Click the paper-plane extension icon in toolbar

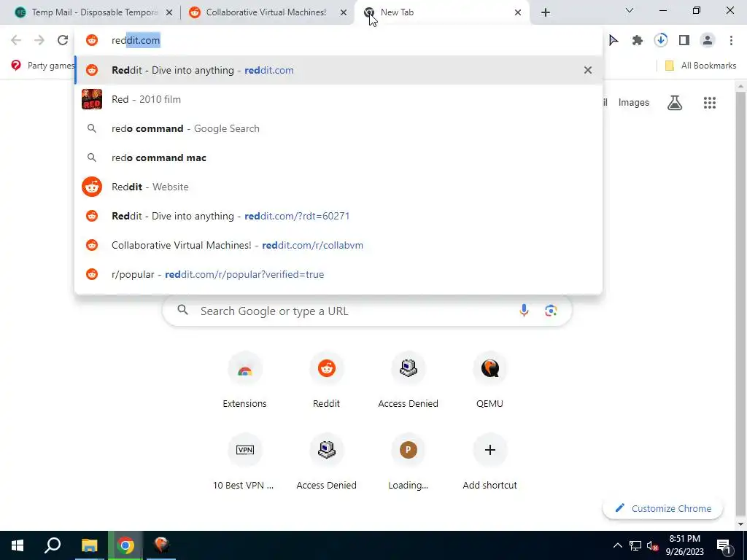click(614, 41)
